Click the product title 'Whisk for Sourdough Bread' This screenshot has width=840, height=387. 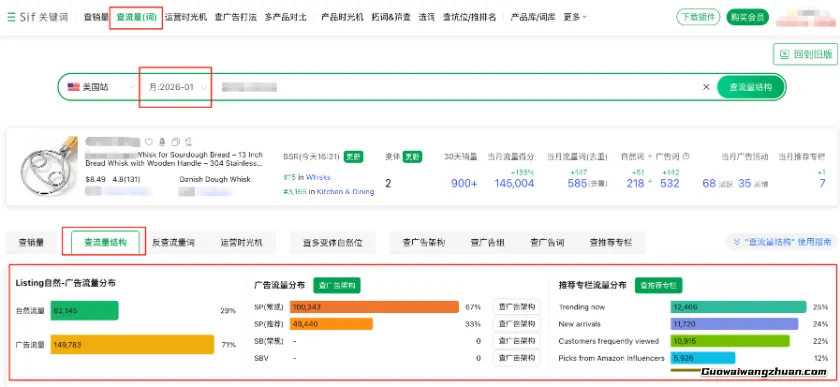click(174, 159)
